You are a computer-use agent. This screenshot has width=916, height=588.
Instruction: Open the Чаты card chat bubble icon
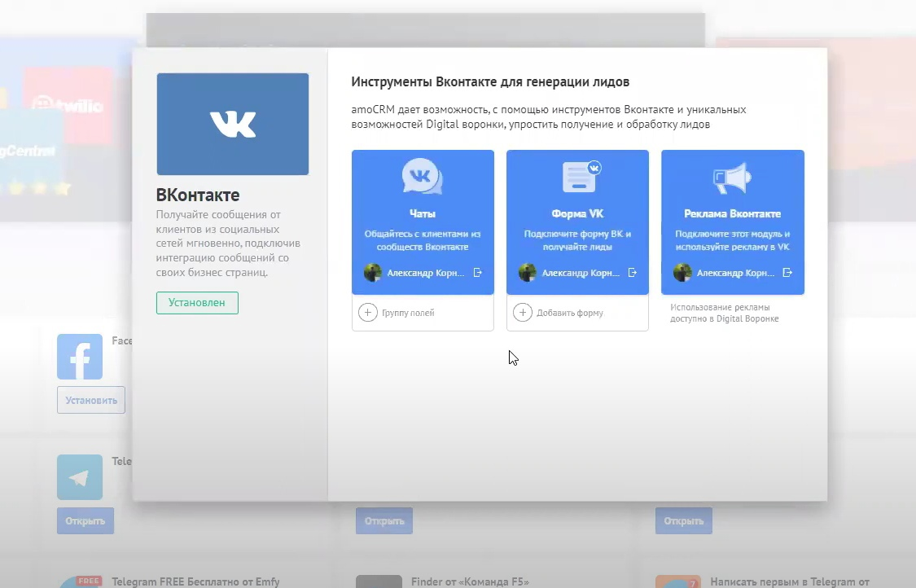(423, 176)
